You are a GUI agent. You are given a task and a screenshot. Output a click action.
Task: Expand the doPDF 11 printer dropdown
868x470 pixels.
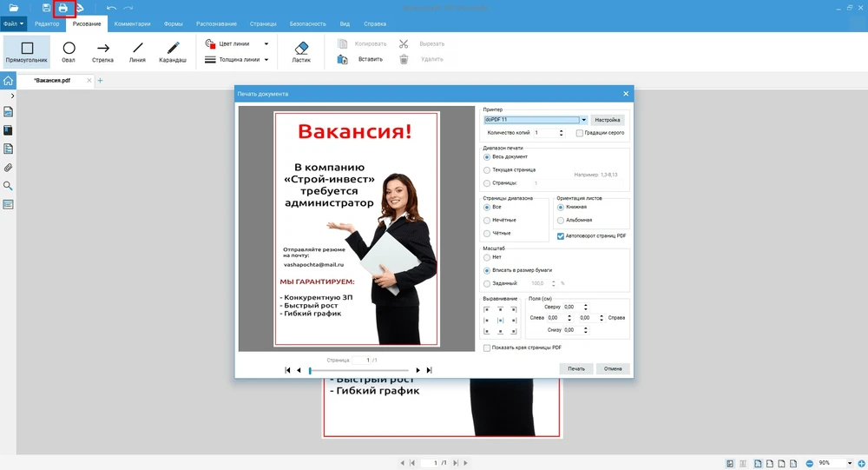click(584, 120)
